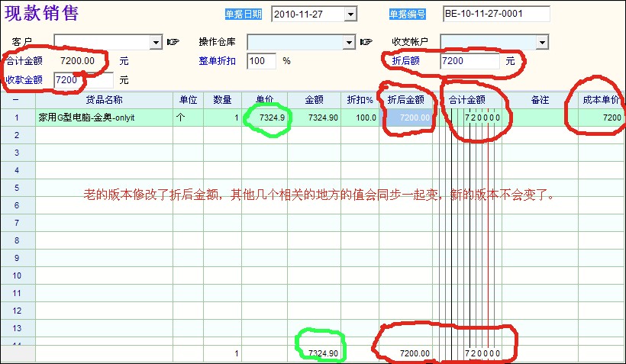Click the hand icon beside the 操作仓库 dropdown
The width and height of the screenshot is (626, 364).
tap(366, 41)
